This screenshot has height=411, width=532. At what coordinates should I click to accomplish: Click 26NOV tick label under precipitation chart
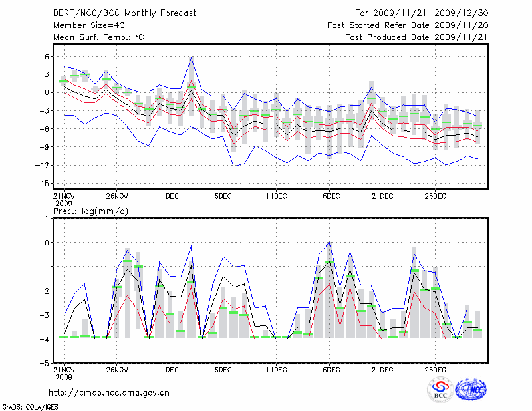click(116, 370)
